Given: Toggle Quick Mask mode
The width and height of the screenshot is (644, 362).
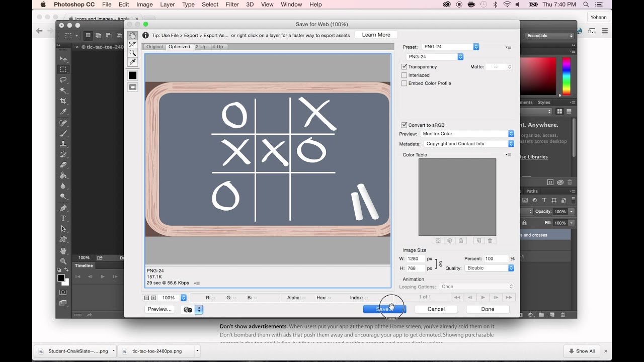Looking at the screenshot, I should tap(63, 292).
